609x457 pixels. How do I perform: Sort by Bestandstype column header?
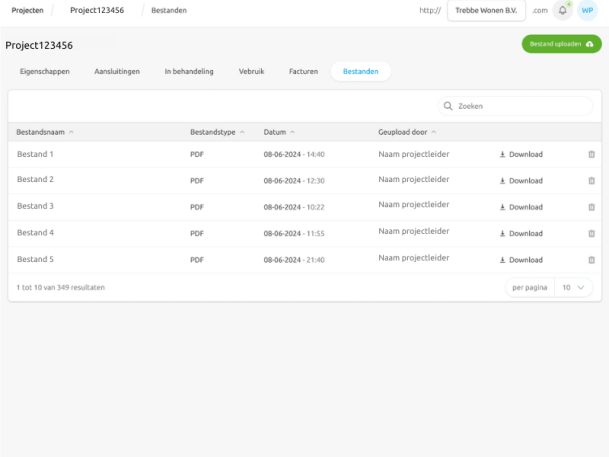[x=217, y=132]
